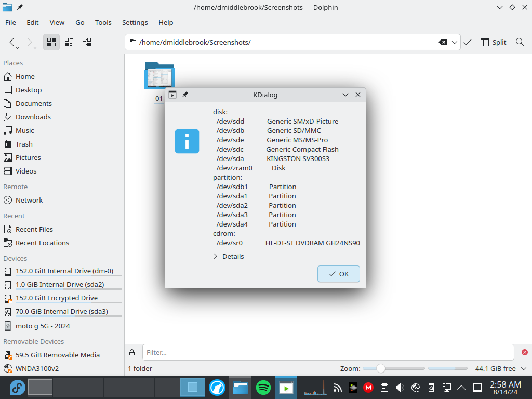The image size is (532, 399).
Task: Focus the Filter text field
Action: [x=328, y=353]
